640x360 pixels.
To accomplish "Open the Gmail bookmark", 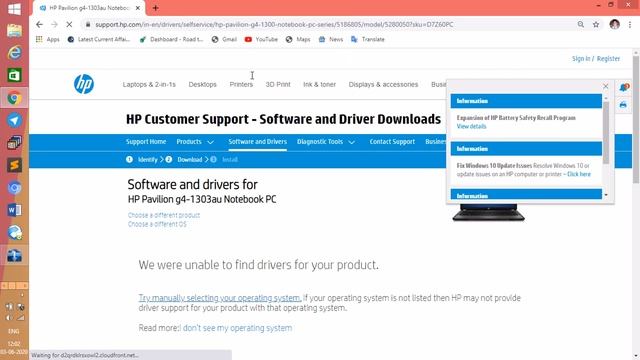I will (224, 39).
